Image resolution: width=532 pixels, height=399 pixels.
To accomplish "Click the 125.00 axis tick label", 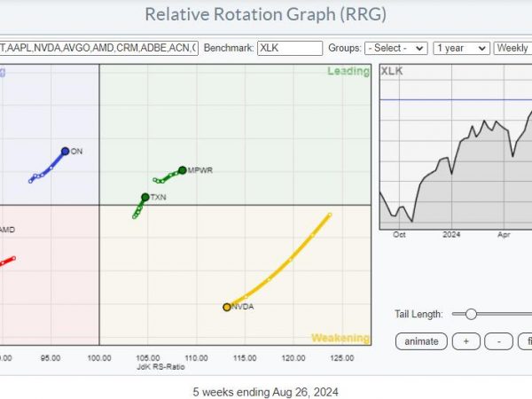I will [342, 358].
